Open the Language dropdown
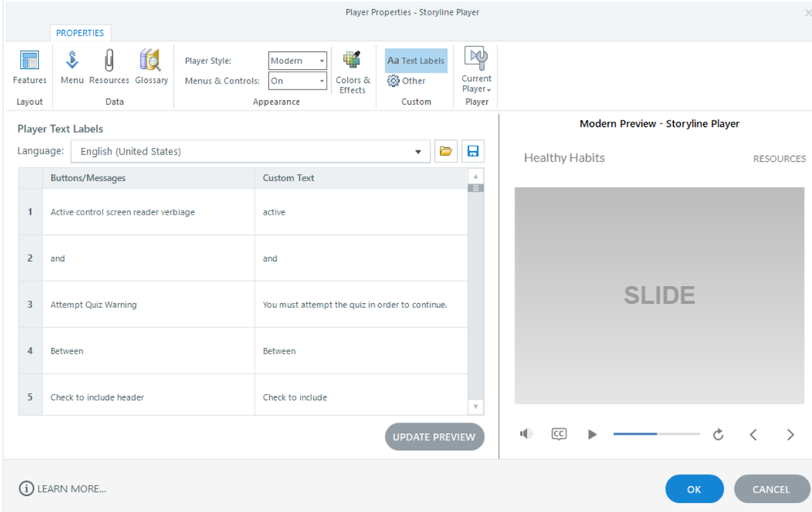The height and width of the screenshot is (512, 812). tap(250, 151)
